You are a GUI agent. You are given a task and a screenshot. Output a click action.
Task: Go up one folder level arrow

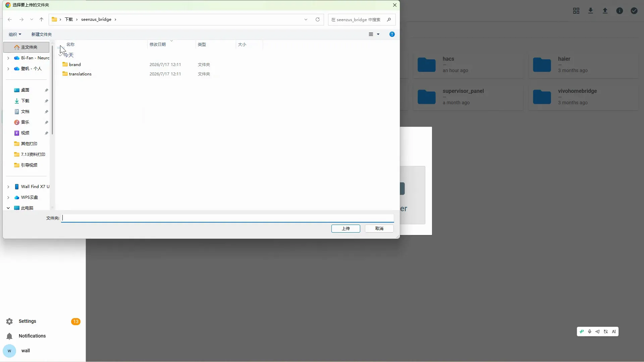[x=41, y=19]
